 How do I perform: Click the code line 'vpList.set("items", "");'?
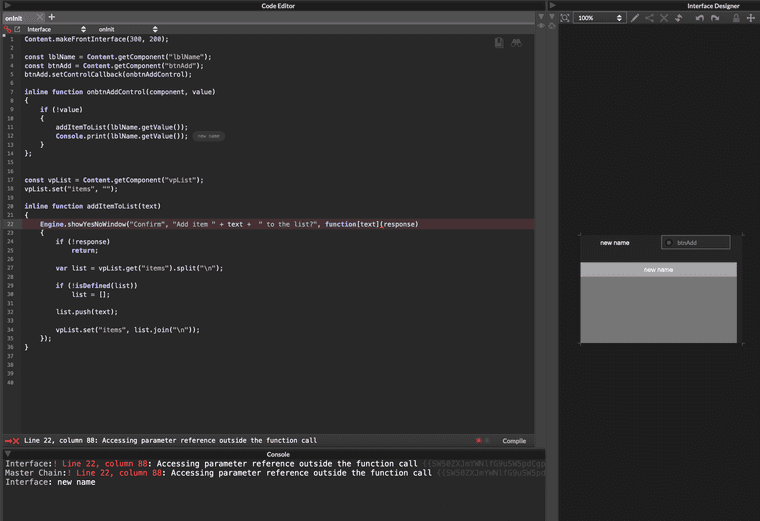(71, 189)
